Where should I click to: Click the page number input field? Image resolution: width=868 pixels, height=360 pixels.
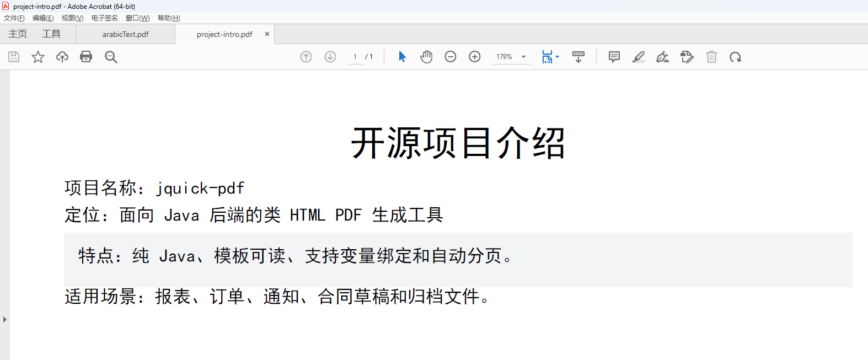tap(355, 57)
